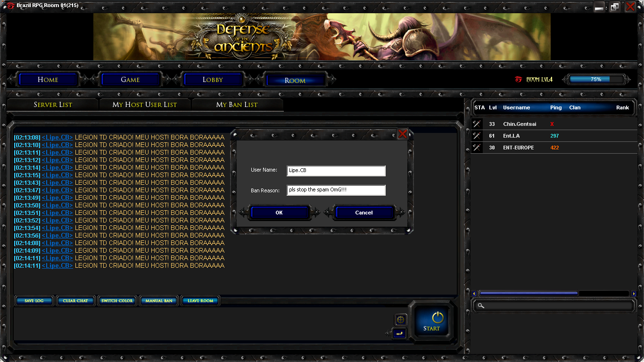
Task: Click the ROOM LVL4 label
Action: pyautogui.click(x=539, y=79)
